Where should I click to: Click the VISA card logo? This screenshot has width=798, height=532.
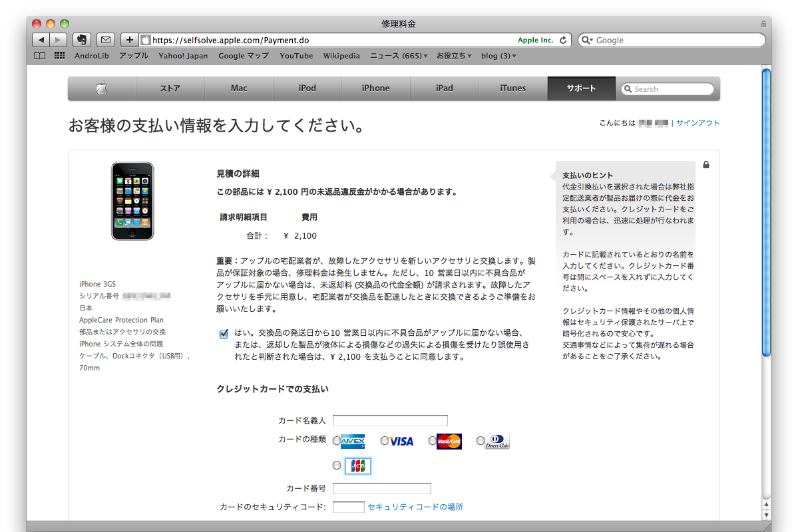pos(401,442)
